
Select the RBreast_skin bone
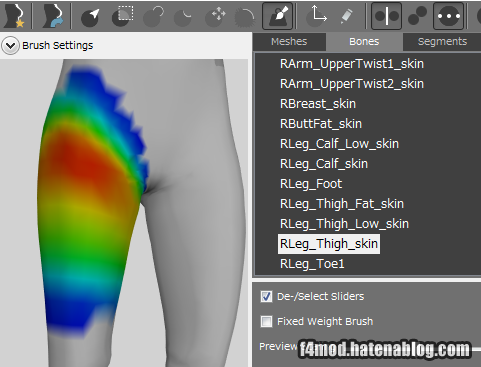(318, 104)
